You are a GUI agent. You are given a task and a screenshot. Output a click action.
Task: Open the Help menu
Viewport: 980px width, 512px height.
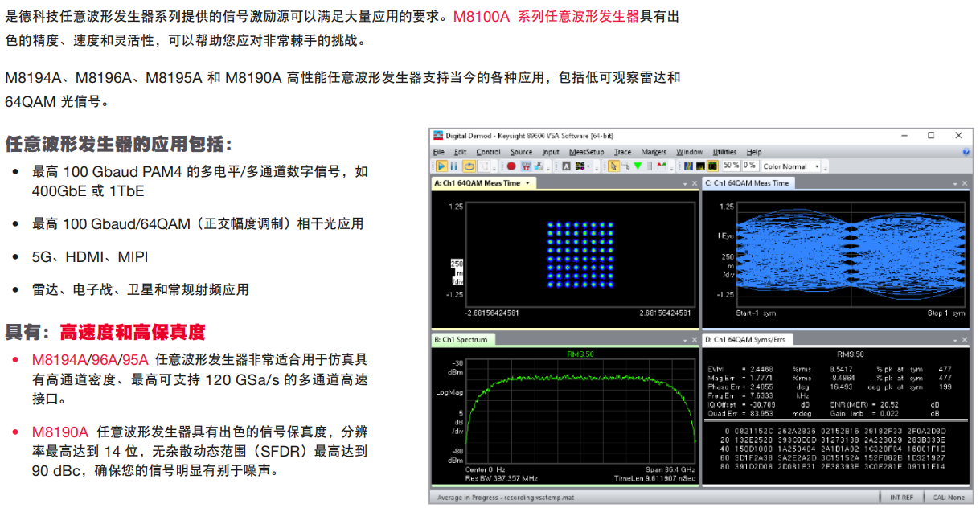753,152
